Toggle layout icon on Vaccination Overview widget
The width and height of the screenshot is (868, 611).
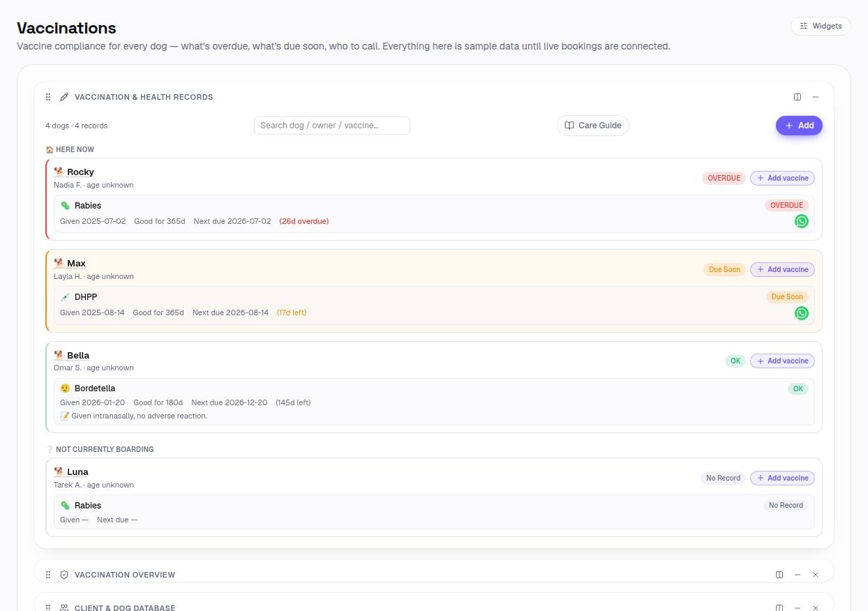coord(779,575)
